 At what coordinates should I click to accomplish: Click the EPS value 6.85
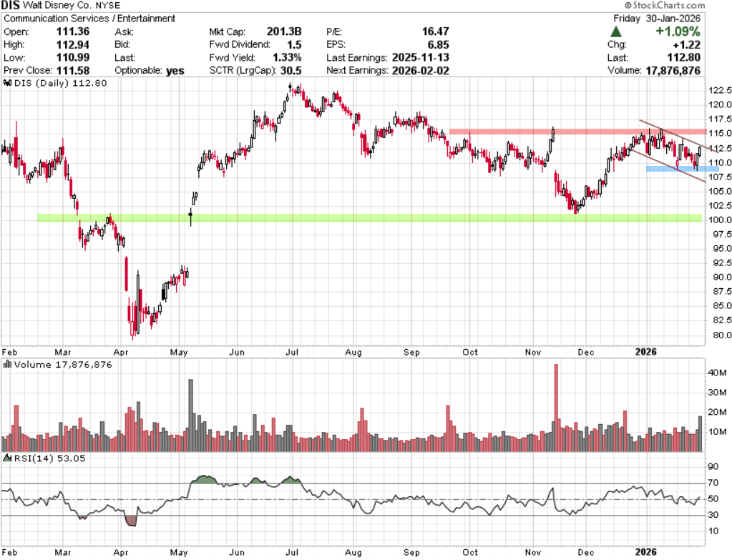pos(439,45)
